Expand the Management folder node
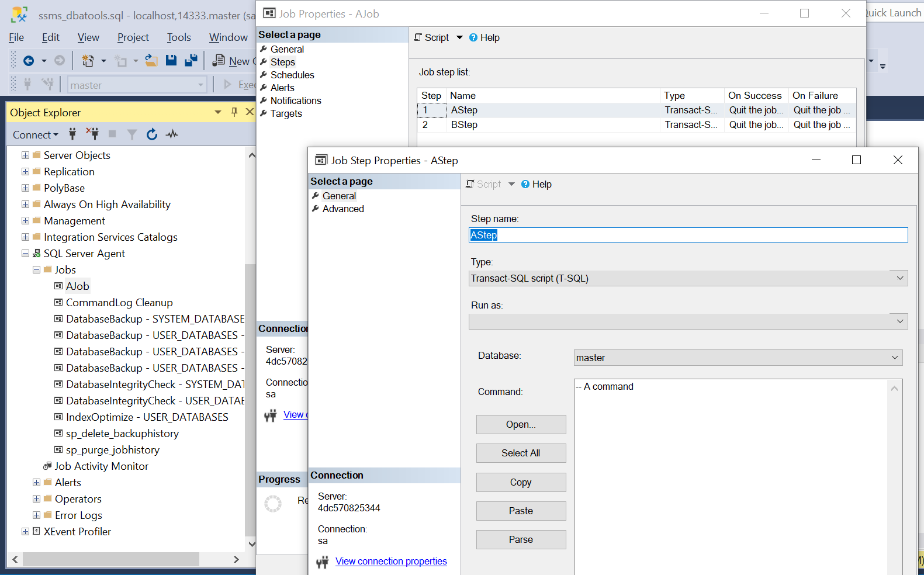The width and height of the screenshot is (924, 575). point(25,221)
